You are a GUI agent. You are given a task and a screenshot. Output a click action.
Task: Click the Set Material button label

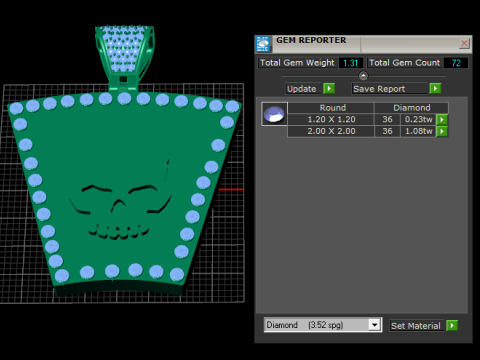point(417,326)
